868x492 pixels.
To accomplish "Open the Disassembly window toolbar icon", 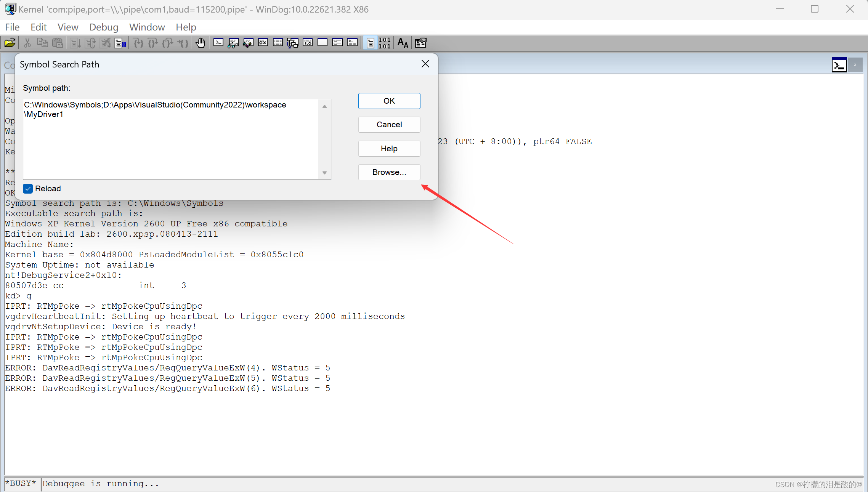I will click(x=308, y=43).
